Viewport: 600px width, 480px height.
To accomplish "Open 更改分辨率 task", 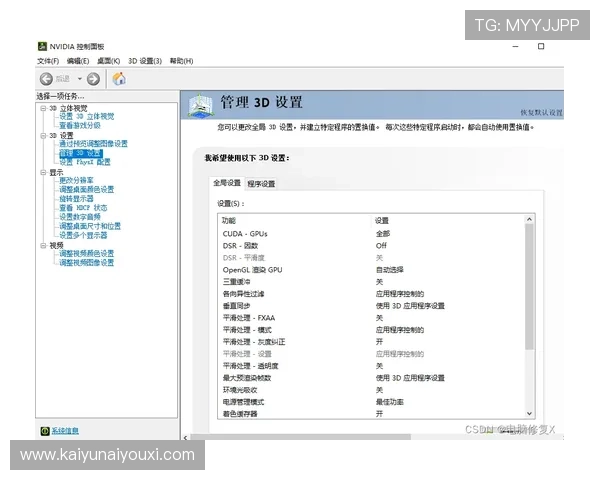I will 76,180.
